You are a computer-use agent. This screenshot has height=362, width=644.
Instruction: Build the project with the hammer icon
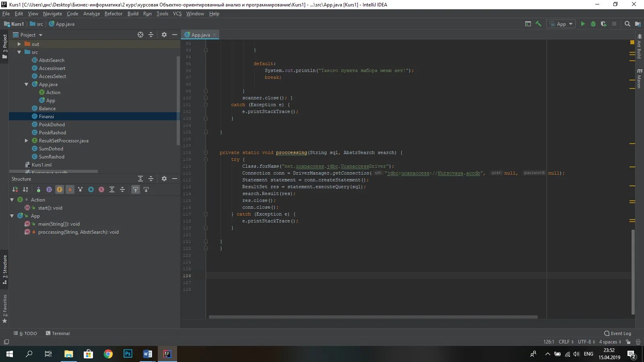[538, 24]
